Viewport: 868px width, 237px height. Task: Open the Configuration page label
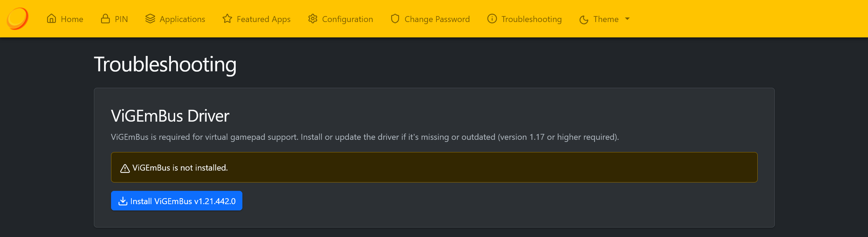347,19
